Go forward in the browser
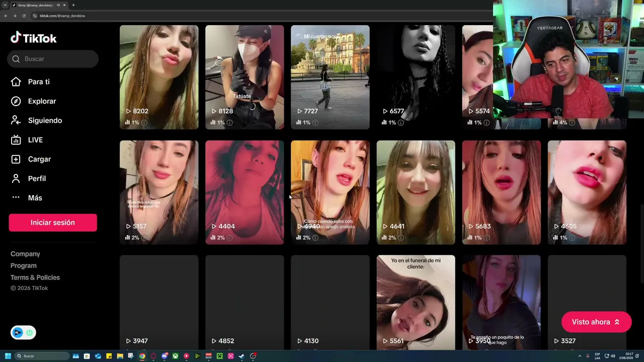The height and width of the screenshot is (362, 644). [x=15, y=16]
